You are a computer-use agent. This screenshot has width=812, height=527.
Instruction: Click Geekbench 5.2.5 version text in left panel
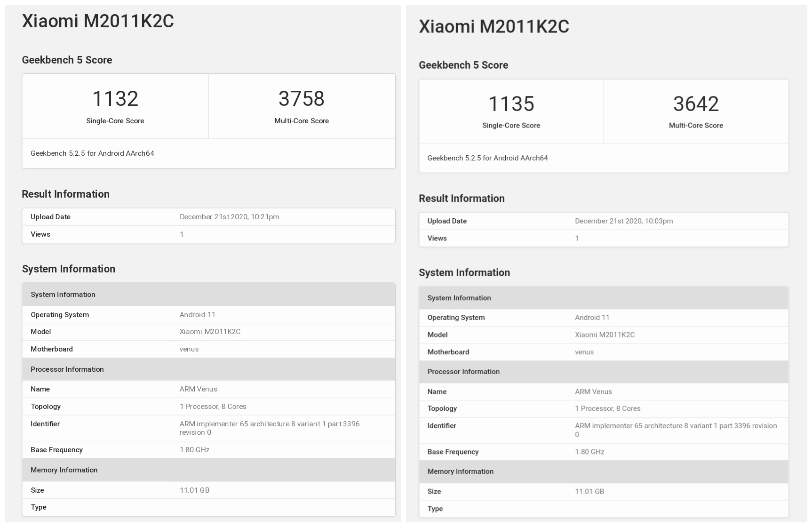click(92, 153)
